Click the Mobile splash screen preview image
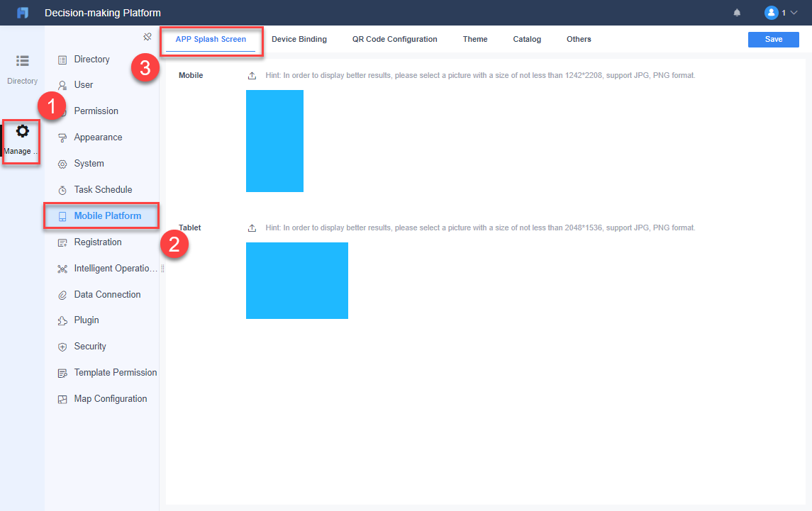This screenshot has width=812, height=511. click(274, 141)
